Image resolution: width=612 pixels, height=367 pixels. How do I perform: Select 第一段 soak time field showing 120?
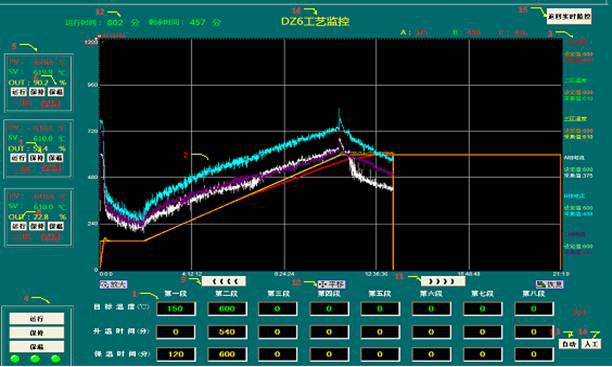[176, 354]
